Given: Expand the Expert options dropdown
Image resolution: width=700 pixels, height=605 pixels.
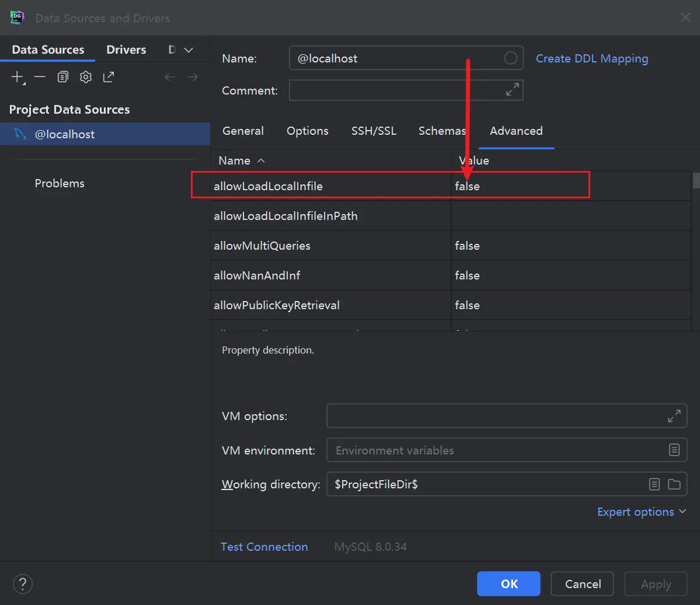Looking at the screenshot, I should point(641,512).
